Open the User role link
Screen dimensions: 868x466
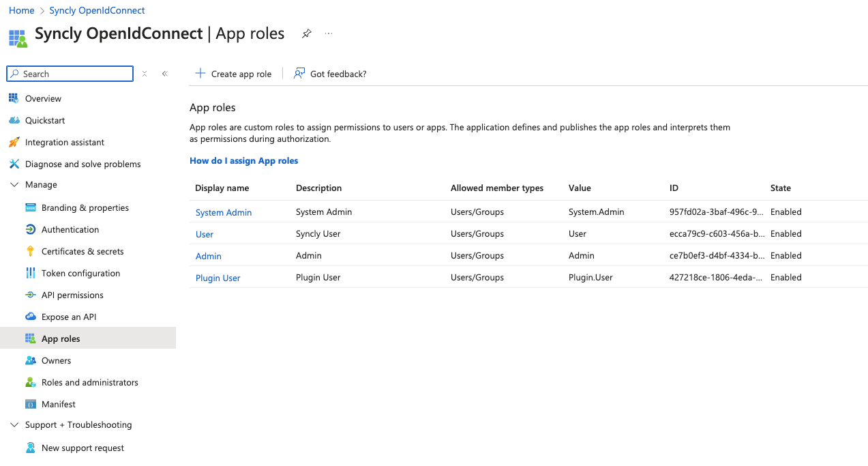pos(205,234)
